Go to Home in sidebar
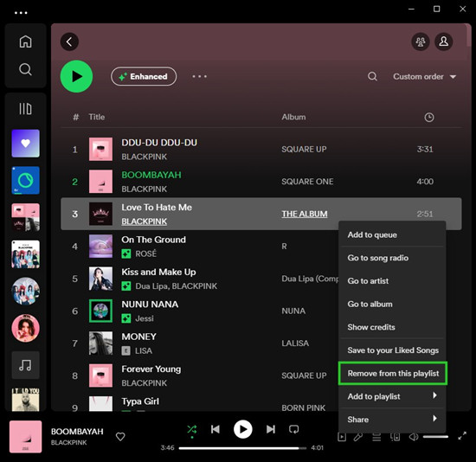The height and width of the screenshot is (462, 476). point(25,42)
